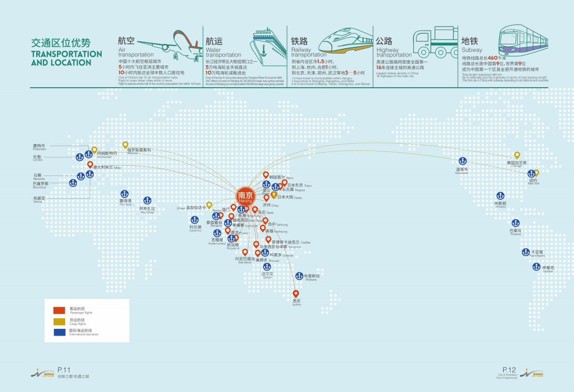Select the yellow Chicago cargo pin

click(x=517, y=155)
